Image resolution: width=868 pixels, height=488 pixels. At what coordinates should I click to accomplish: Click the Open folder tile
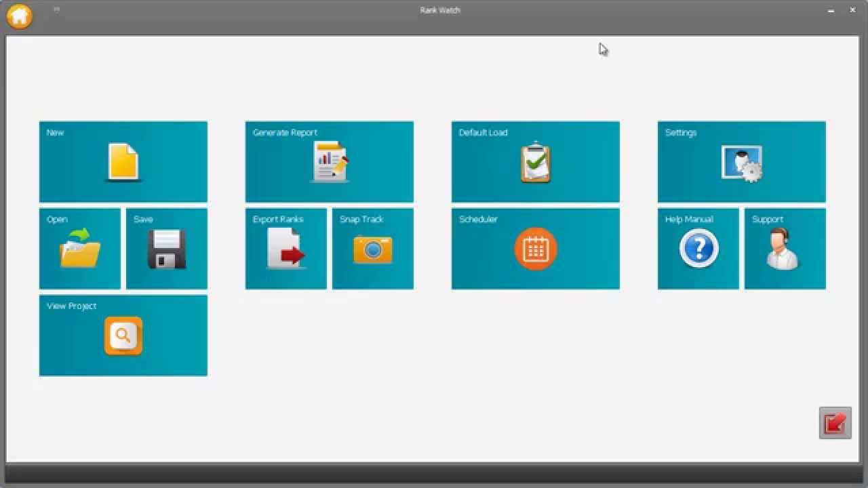tap(80, 249)
